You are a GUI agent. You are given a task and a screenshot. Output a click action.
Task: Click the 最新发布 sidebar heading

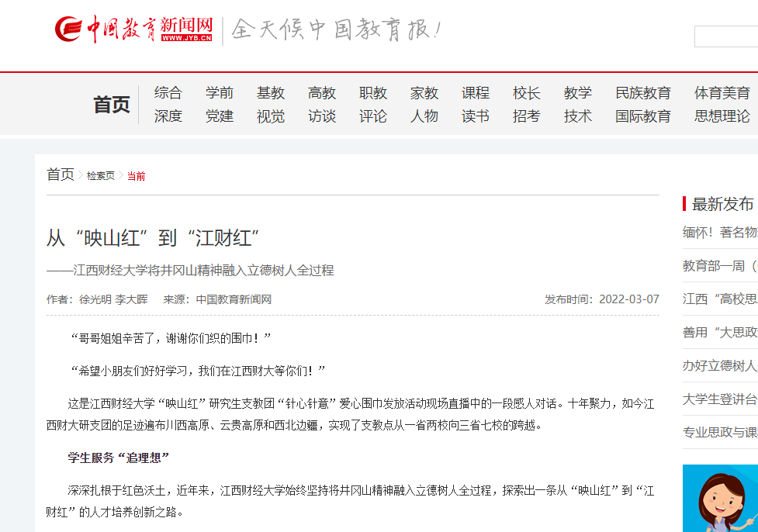(x=722, y=204)
